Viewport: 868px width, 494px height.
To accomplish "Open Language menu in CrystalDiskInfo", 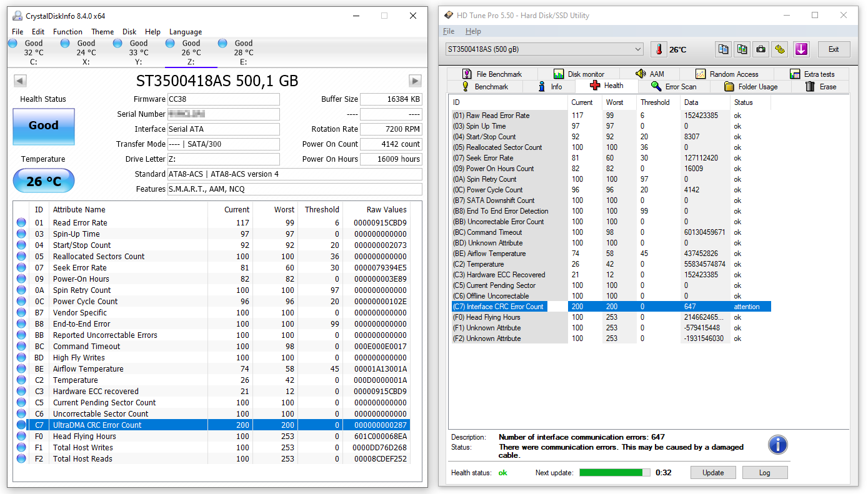I will pyautogui.click(x=186, y=32).
